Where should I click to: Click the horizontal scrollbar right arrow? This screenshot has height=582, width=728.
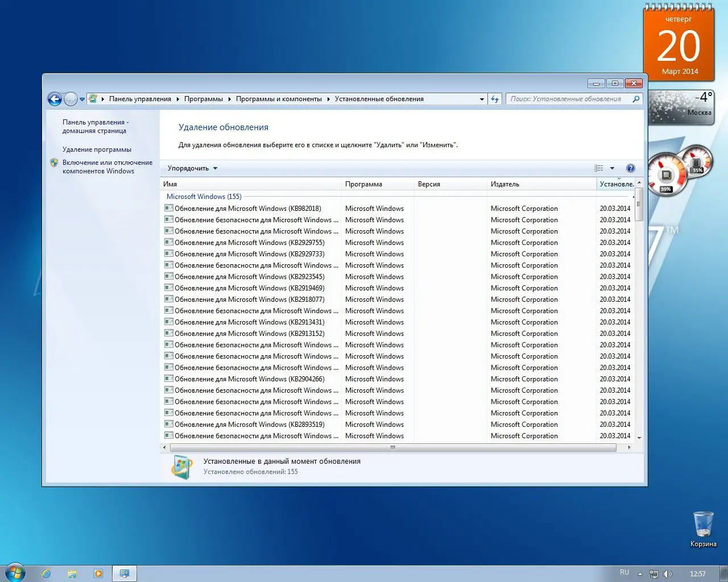[629, 448]
